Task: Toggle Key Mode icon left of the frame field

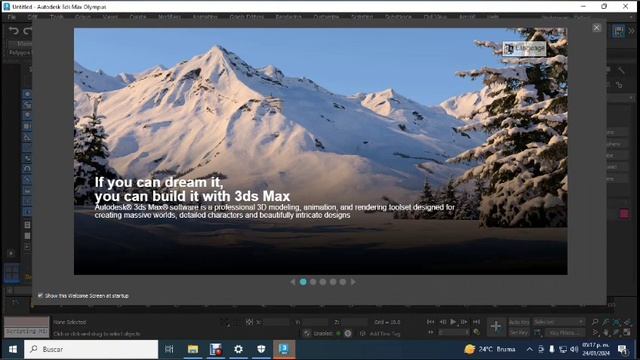Action: tap(430, 333)
